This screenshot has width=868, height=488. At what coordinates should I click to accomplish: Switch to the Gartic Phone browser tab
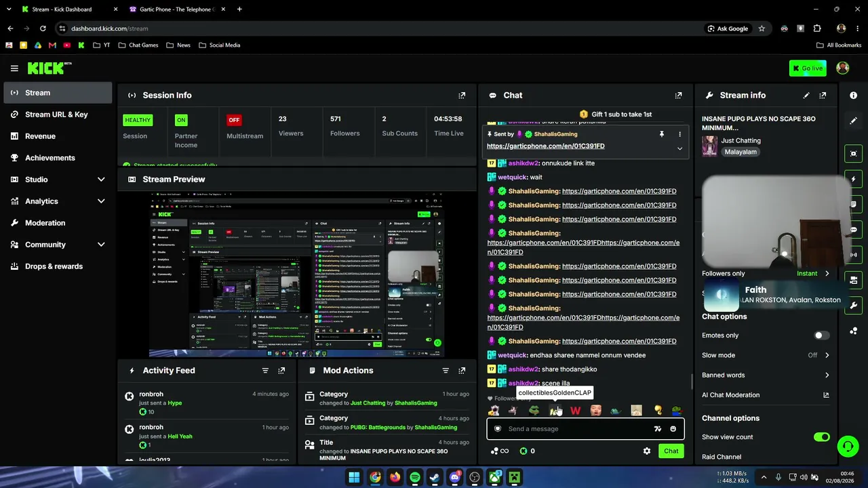pos(178,9)
